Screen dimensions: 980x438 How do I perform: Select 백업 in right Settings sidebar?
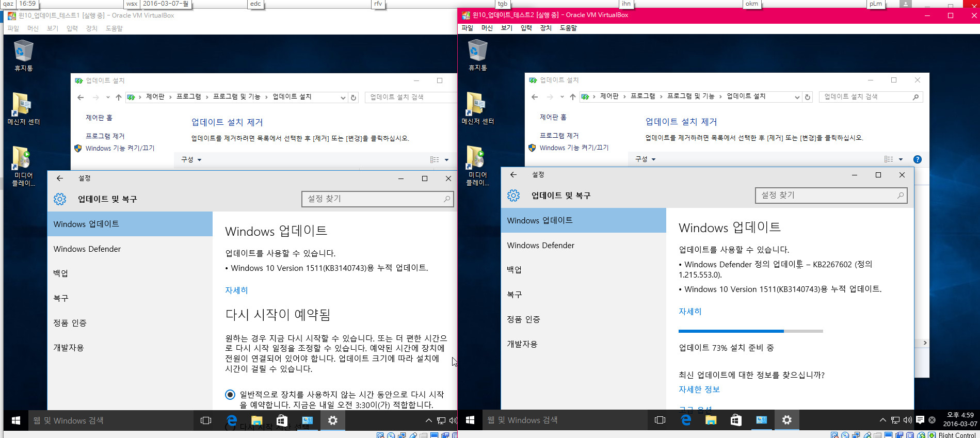(x=584, y=270)
